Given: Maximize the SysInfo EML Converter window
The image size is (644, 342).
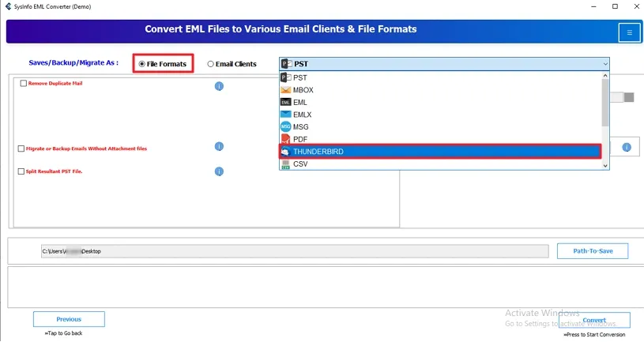Looking at the screenshot, I should [x=615, y=6].
